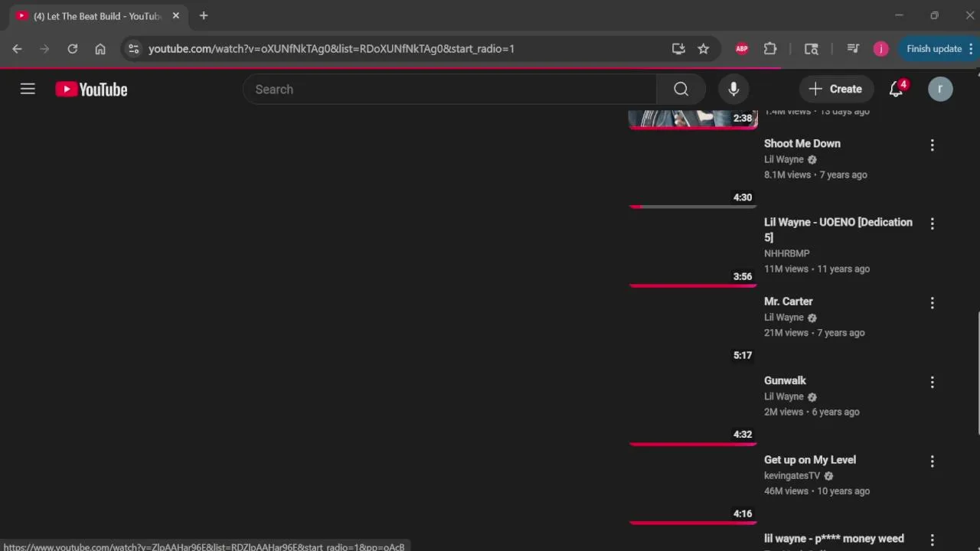The height and width of the screenshot is (551, 980).
Task: Open the Shoot Me Down video title
Action: point(802,144)
